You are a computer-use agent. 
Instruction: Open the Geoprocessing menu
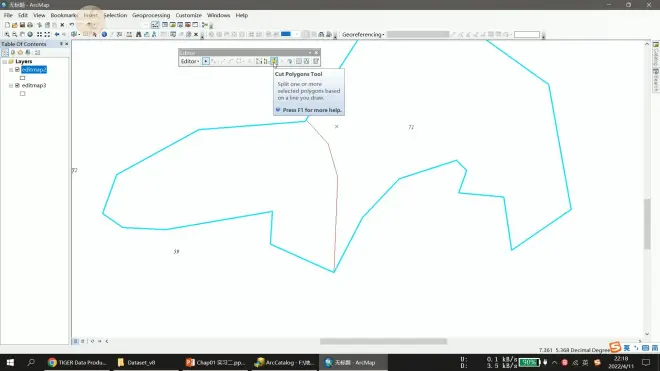[151, 15]
